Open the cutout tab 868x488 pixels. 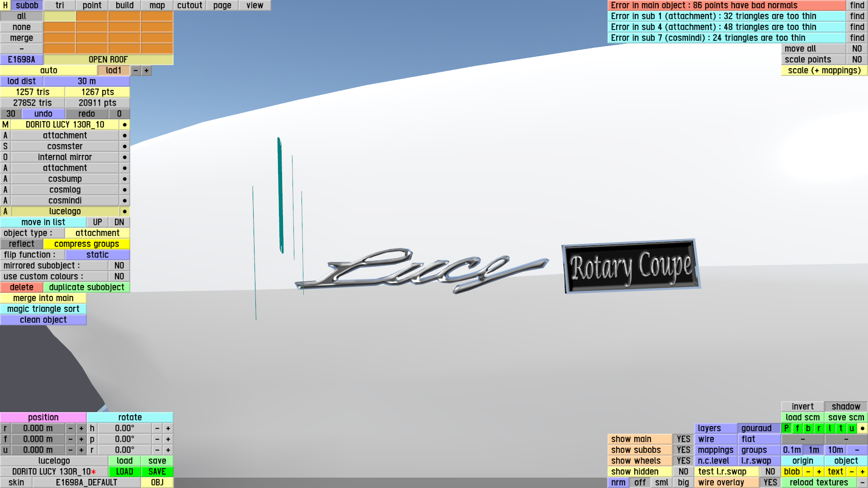tap(189, 5)
